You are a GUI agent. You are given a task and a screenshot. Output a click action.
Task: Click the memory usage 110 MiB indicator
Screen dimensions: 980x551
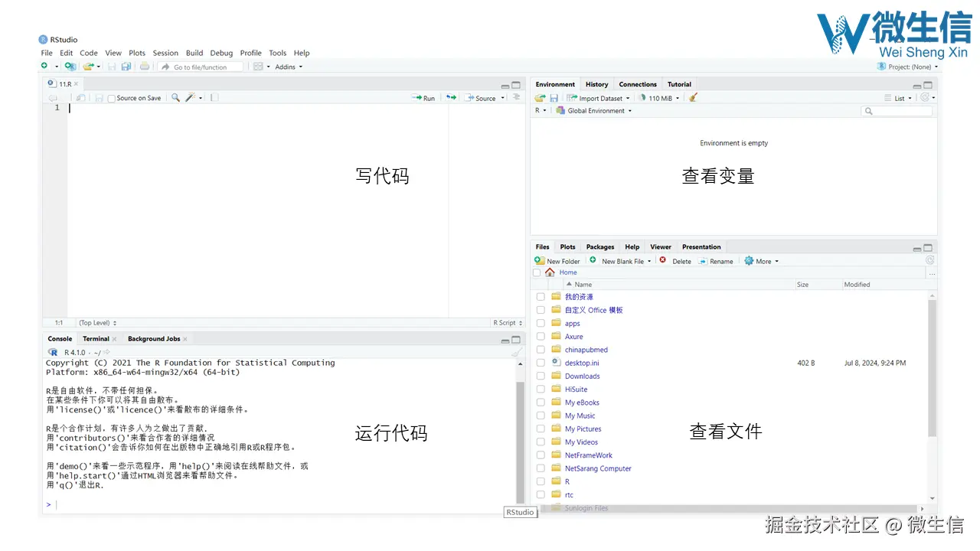[656, 97]
